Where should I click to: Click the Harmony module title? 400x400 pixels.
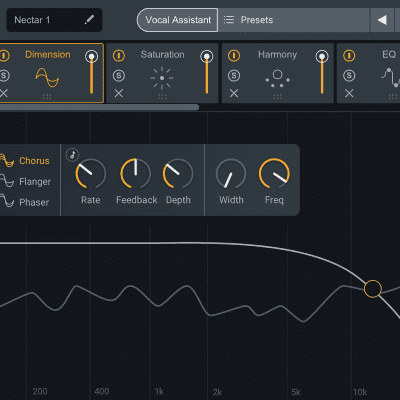coord(277,54)
